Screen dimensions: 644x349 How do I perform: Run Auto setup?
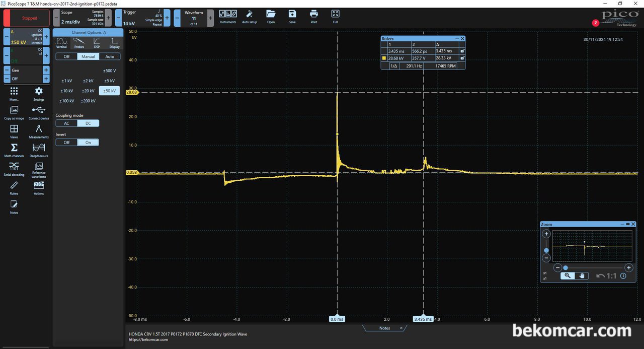point(250,16)
